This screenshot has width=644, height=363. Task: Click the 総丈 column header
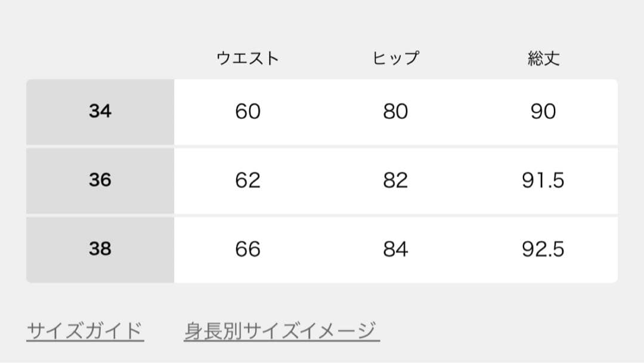[x=543, y=58]
